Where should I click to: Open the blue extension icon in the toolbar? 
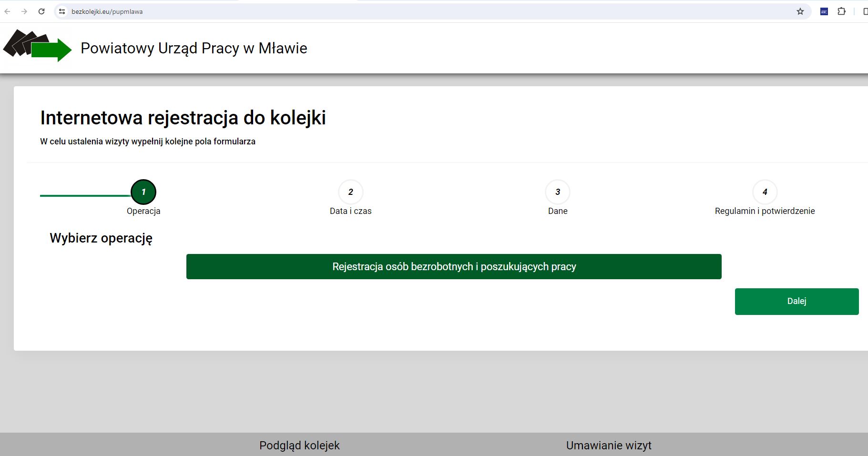pyautogui.click(x=824, y=11)
